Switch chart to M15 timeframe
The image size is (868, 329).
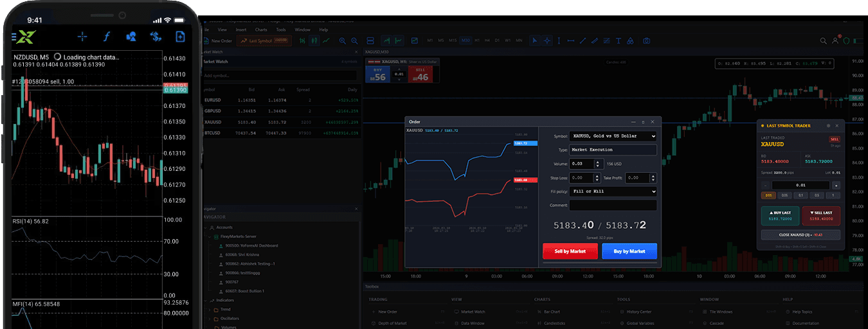453,40
